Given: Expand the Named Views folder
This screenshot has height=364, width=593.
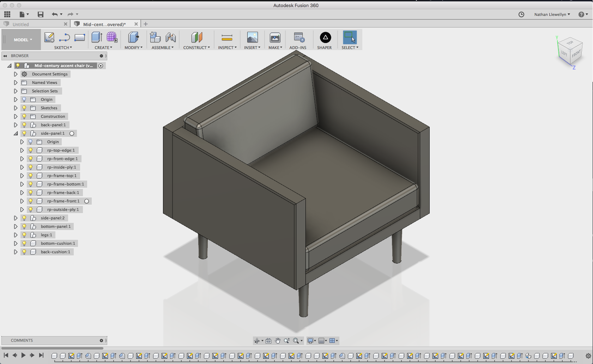Looking at the screenshot, I should (16, 83).
